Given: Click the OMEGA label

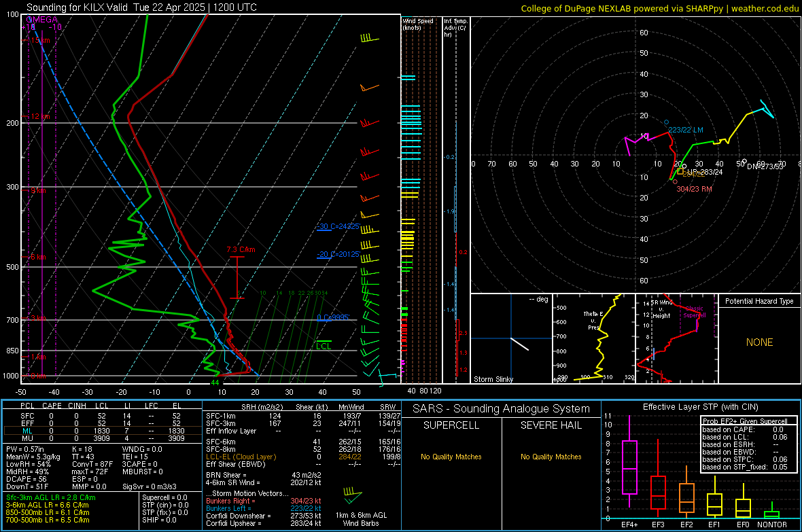Looking at the screenshot, I should pyautogui.click(x=41, y=20).
